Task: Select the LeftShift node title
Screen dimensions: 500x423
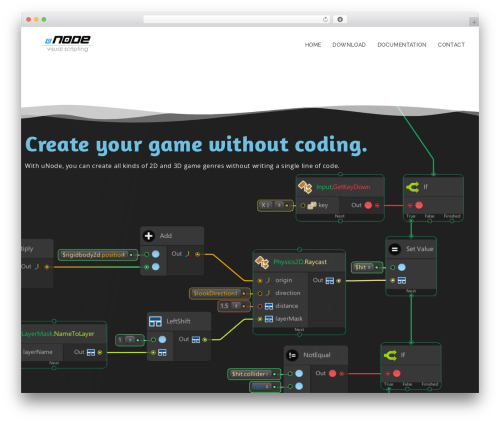Action: click(178, 321)
